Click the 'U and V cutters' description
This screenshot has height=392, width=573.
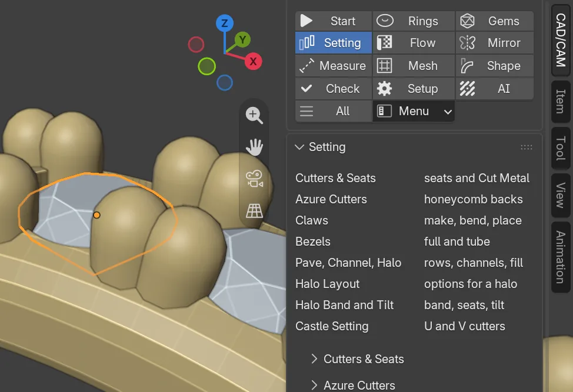[465, 326]
